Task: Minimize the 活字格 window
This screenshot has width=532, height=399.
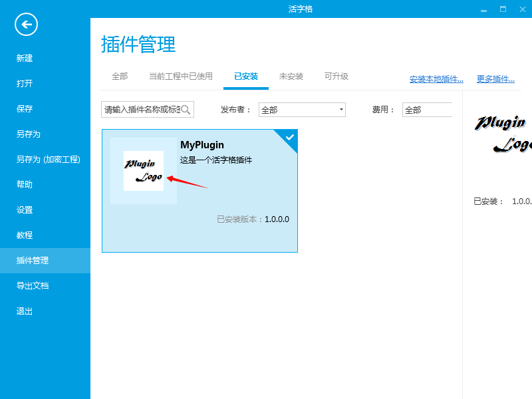Action: 484,9
